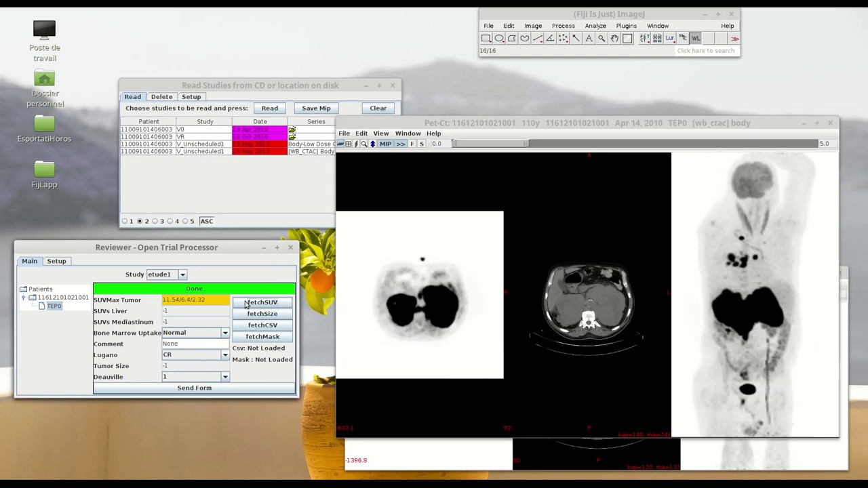This screenshot has width=868, height=488.
Task: Collapse the 11612101021001 patient tree node
Action: [x=23, y=298]
